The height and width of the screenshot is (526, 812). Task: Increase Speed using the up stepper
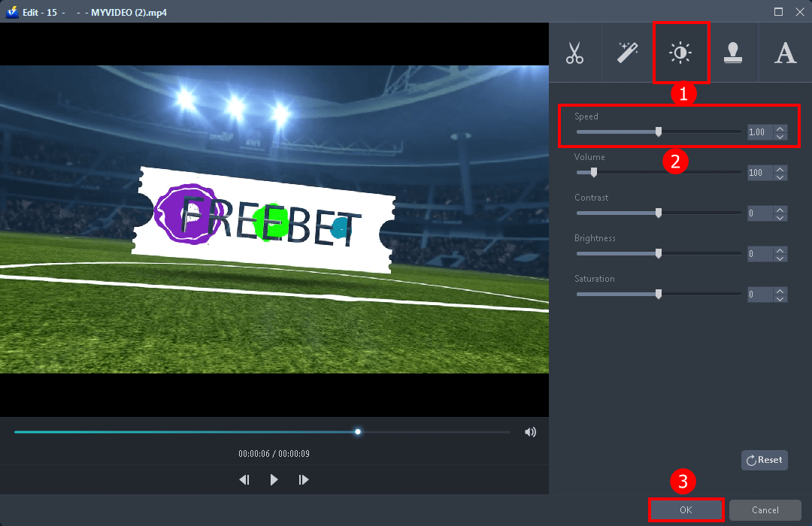(780, 128)
